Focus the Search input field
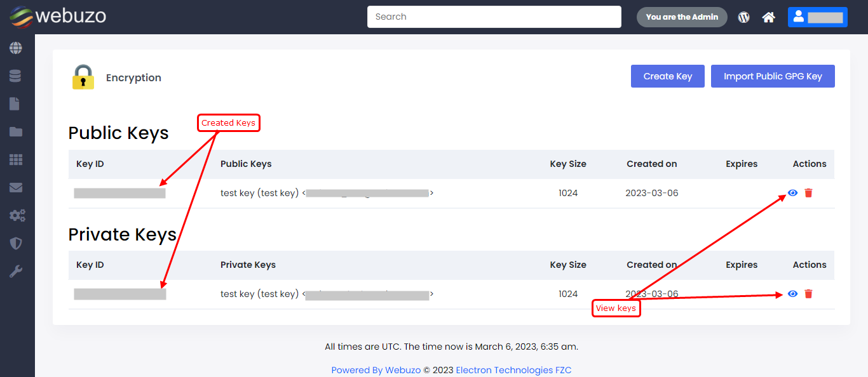The width and height of the screenshot is (868, 377). [x=494, y=17]
